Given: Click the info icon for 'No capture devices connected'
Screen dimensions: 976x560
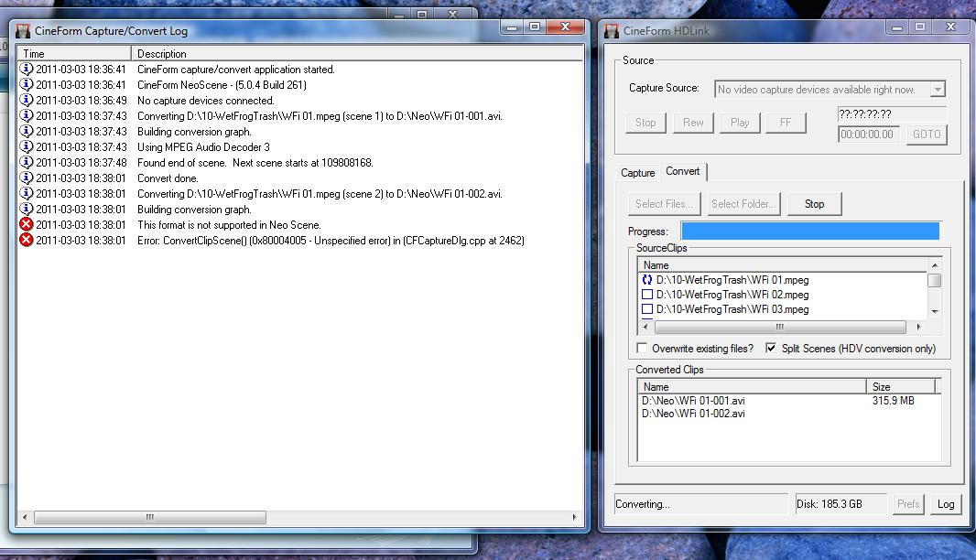Looking at the screenshot, I should [27, 101].
